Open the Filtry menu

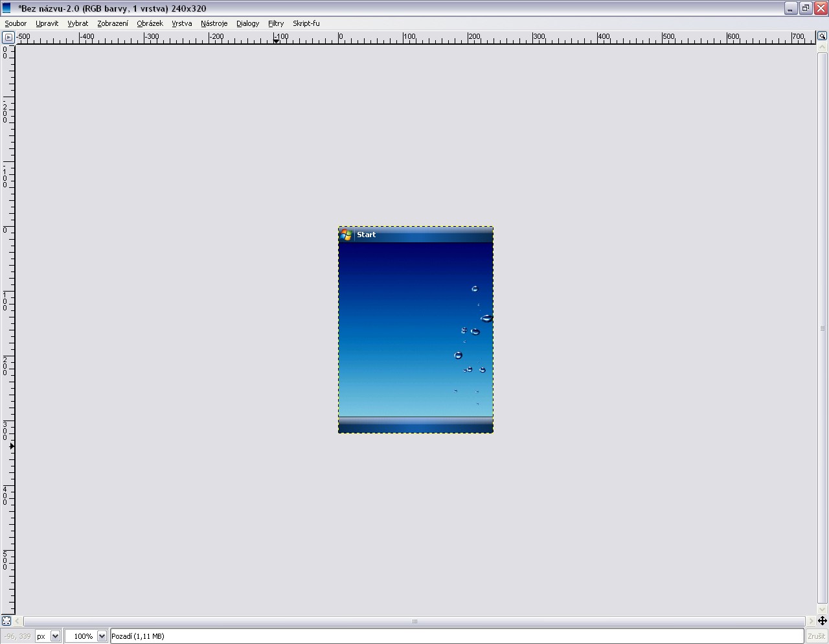point(276,23)
